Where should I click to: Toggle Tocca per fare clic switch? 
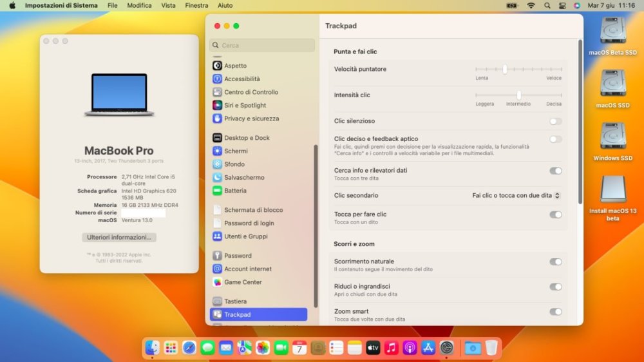555,214
